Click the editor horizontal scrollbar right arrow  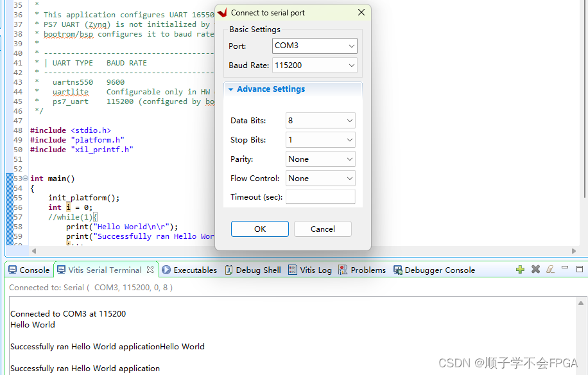(573, 251)
